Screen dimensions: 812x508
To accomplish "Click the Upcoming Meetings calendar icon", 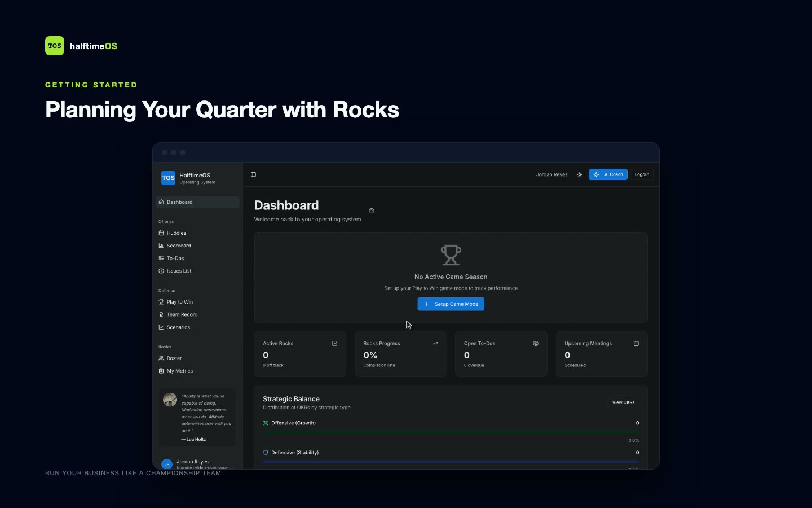I will tap(636, 343).
